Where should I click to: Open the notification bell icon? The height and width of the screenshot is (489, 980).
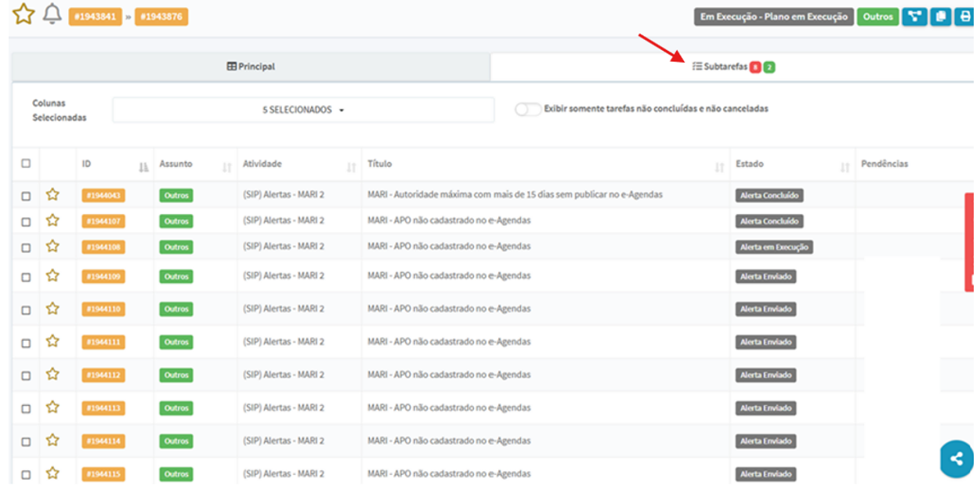point(52,14)
